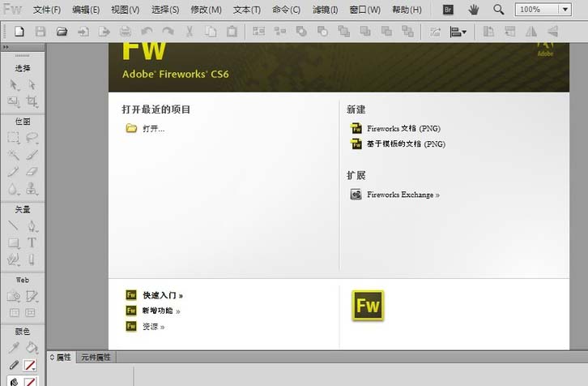The width and height of the screenshot is (588, 386).
Task: Collapse the 属性 properties panel
Action: coord(52,357)
